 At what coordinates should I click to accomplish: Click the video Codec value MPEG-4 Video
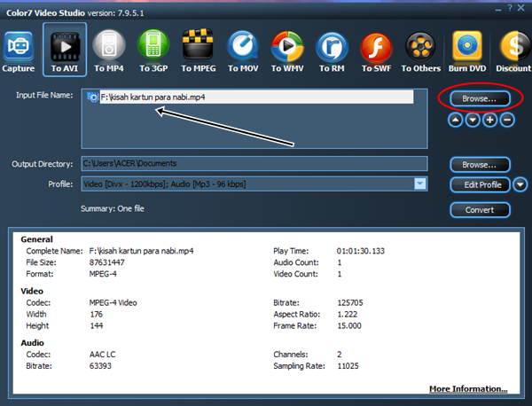pos(113,302)
